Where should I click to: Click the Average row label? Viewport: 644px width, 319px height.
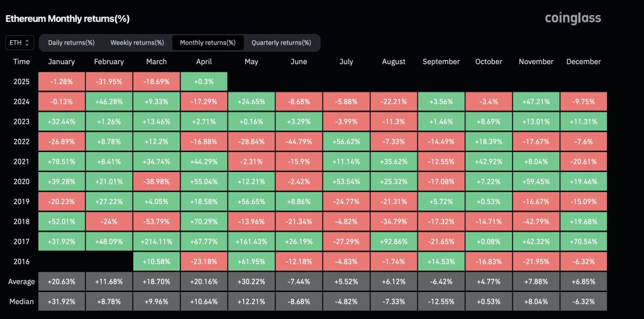click(21, 281)
